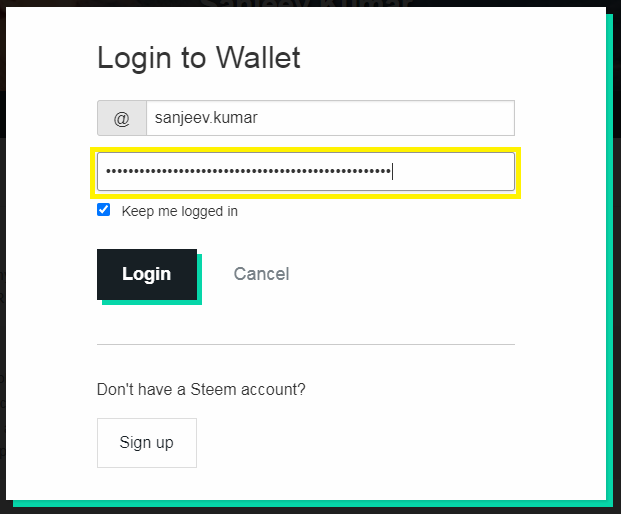Submit with the dark Login button

147,274
